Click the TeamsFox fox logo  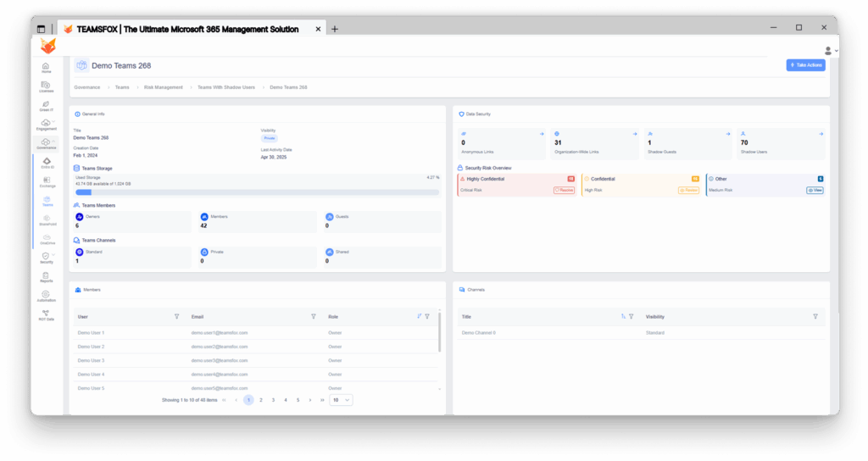coord(48,46)
